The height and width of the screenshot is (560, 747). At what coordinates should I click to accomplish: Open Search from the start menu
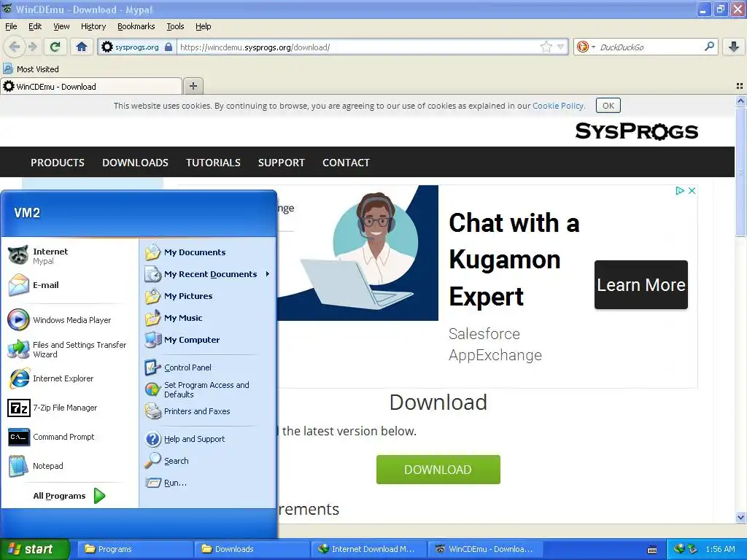(208, 461)
